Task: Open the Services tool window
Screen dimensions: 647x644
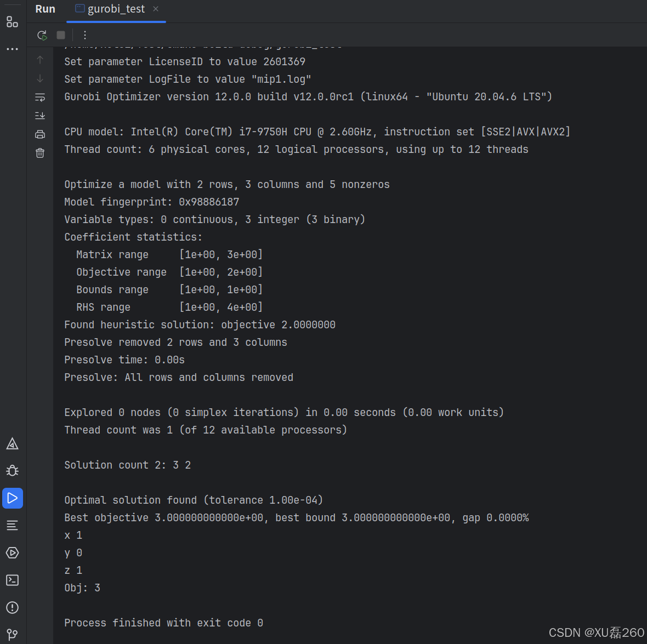Action: [12, 552]
